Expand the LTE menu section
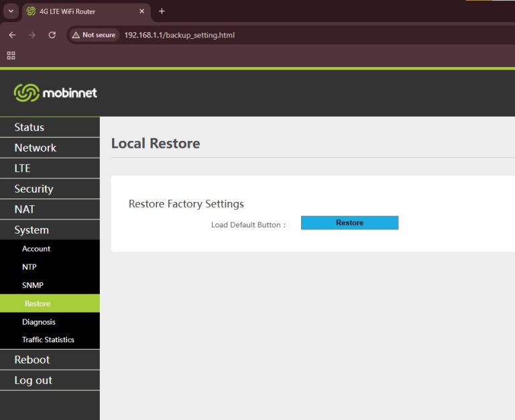The width and height of the screenshot is (515, 420). click(23, 168)
